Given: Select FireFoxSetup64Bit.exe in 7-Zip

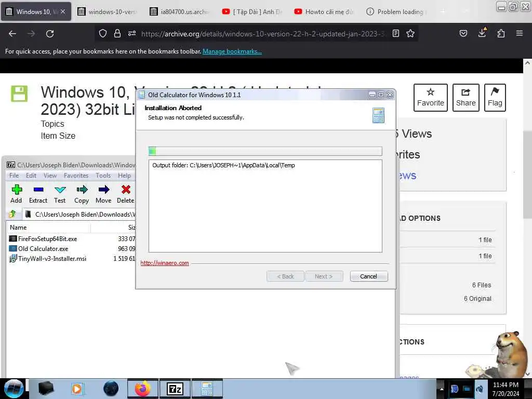Looking at the screenshot, I should coord(47,239).
